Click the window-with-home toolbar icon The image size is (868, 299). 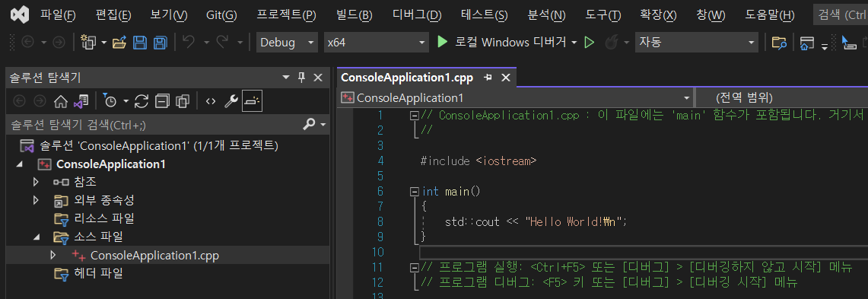tap(807, 43)
